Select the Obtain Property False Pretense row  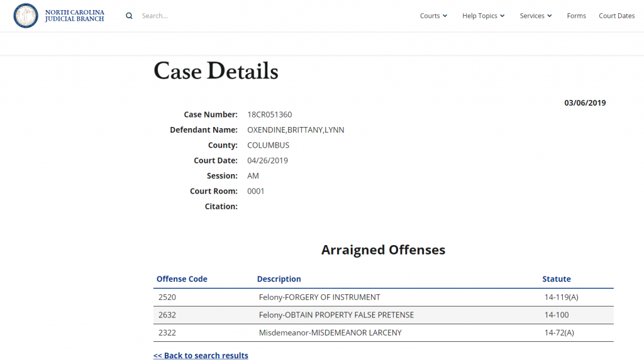tap(336, 315)
